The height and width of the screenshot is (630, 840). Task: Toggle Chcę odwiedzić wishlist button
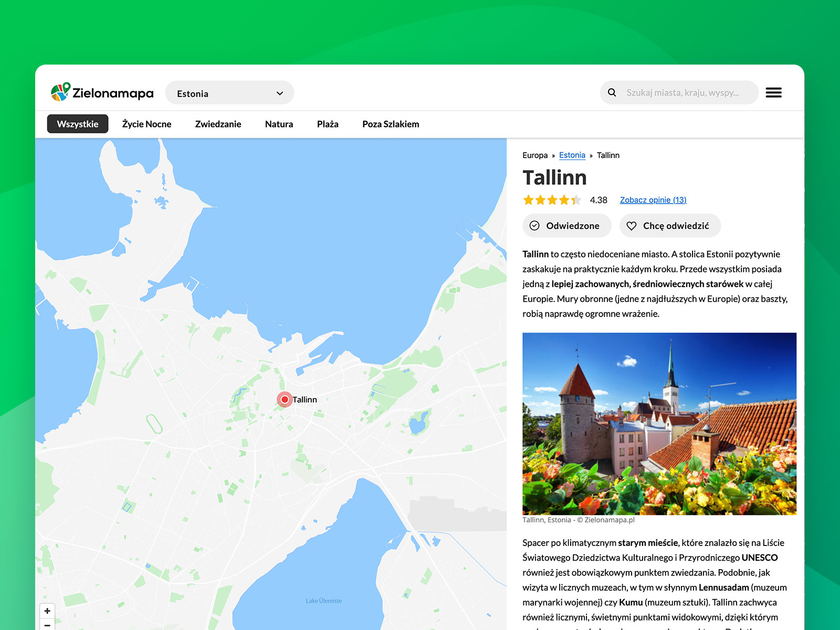coord(670,226)
